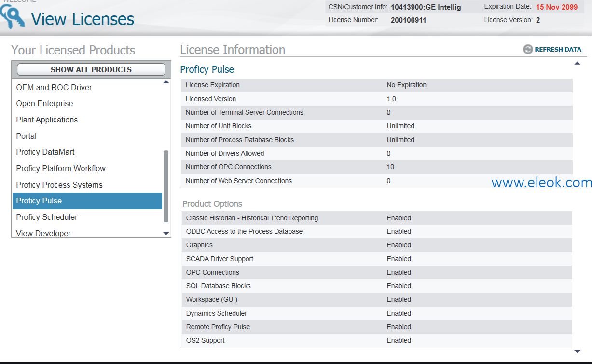Click the License Information scroll-down arrow
Image resolution: width=592 pixels, height=364 pixels.
point(577,351)
